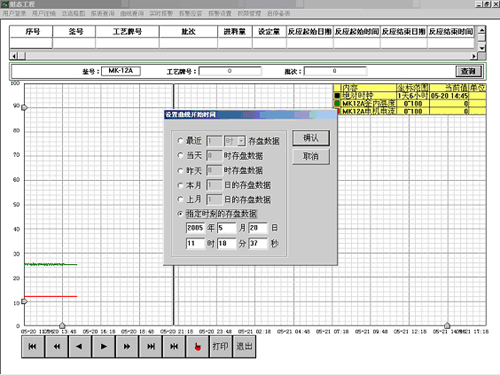
Task: Click the year input field
Action: click(195, 228)
